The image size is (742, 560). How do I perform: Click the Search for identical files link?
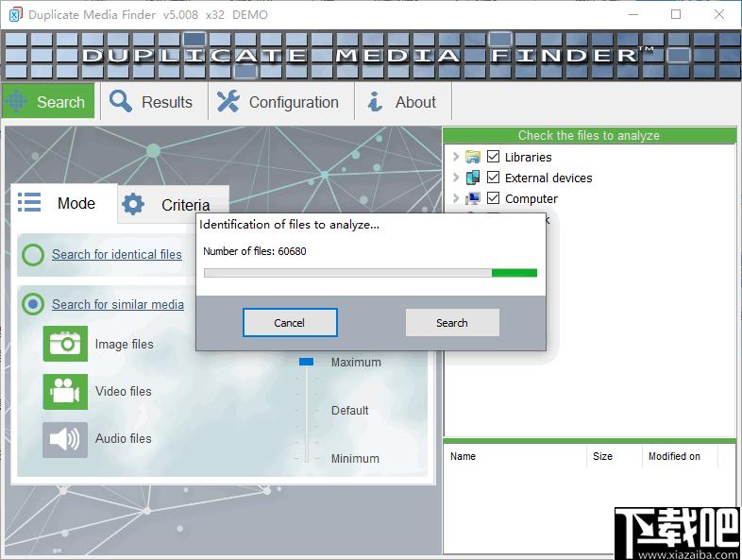[x=117, y=254]
